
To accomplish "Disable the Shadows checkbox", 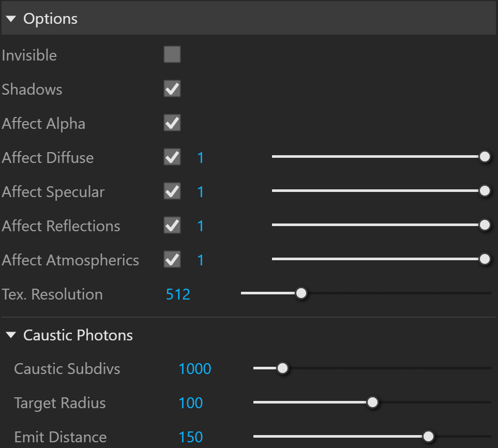I will pos(172,88).
